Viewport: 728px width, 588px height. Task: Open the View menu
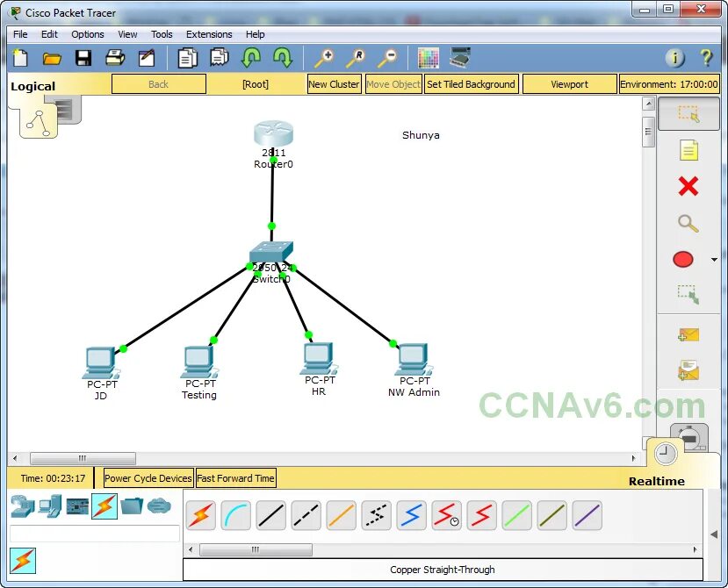pos(127,34)
